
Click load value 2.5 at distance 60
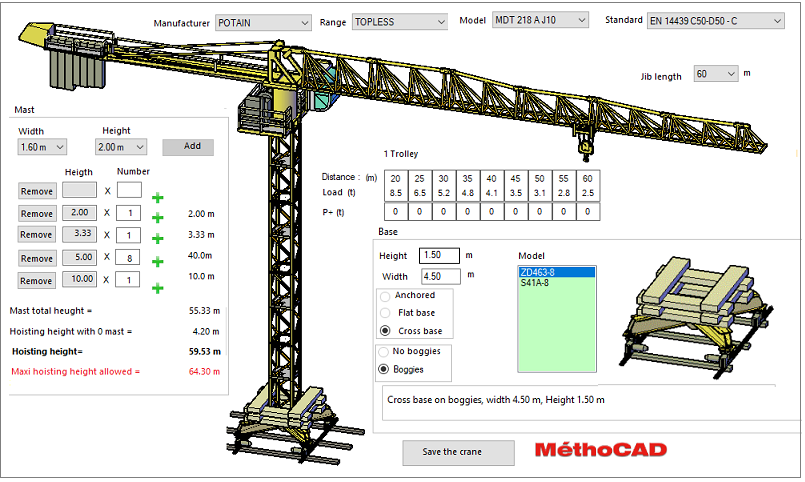point(587,193)
